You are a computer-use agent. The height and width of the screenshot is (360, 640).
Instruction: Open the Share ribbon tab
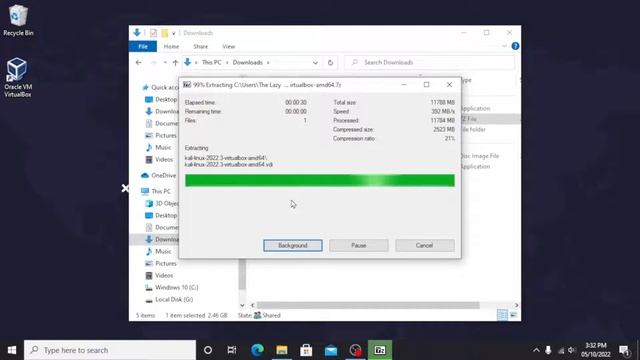pyautogui.click(x=200, y=47)
